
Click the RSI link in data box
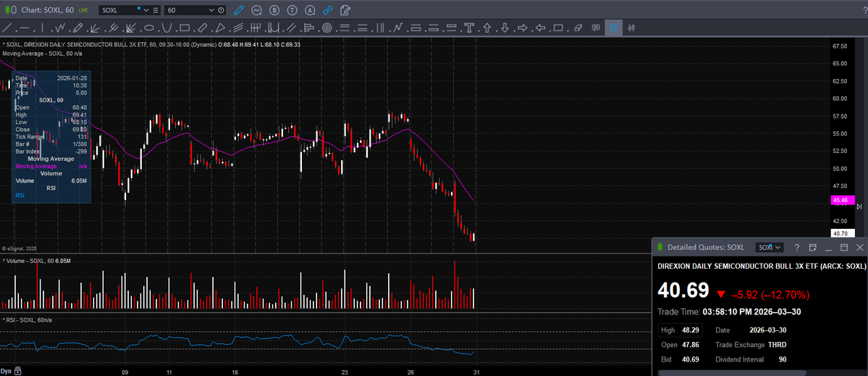[x=20, y=195]
